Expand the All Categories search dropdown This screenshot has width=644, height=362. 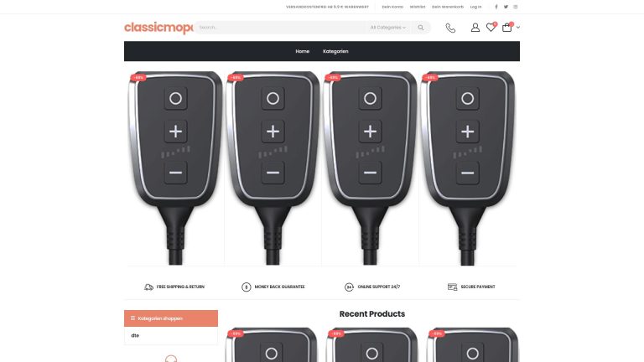pyautogui.click(x=387, y=28)
